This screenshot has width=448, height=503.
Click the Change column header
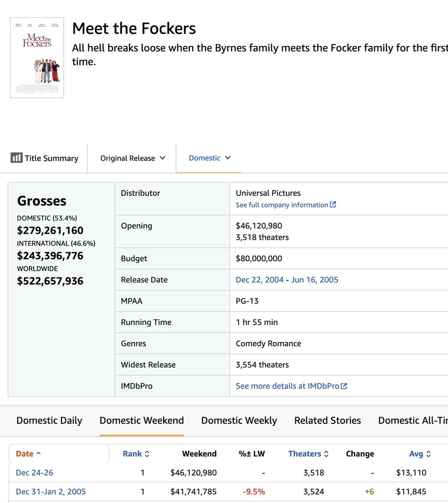[x=360, y=454]
